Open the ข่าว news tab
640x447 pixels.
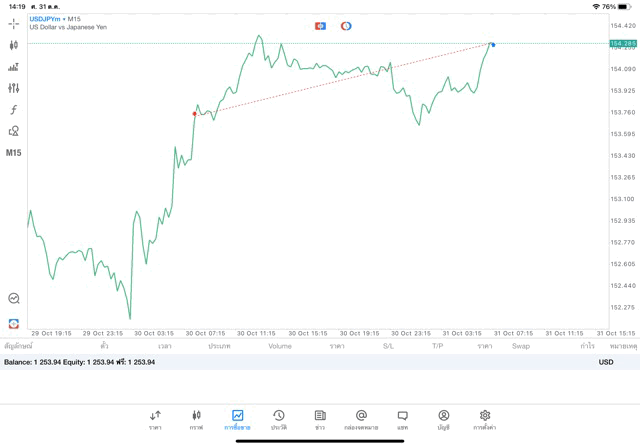point(320,419)
